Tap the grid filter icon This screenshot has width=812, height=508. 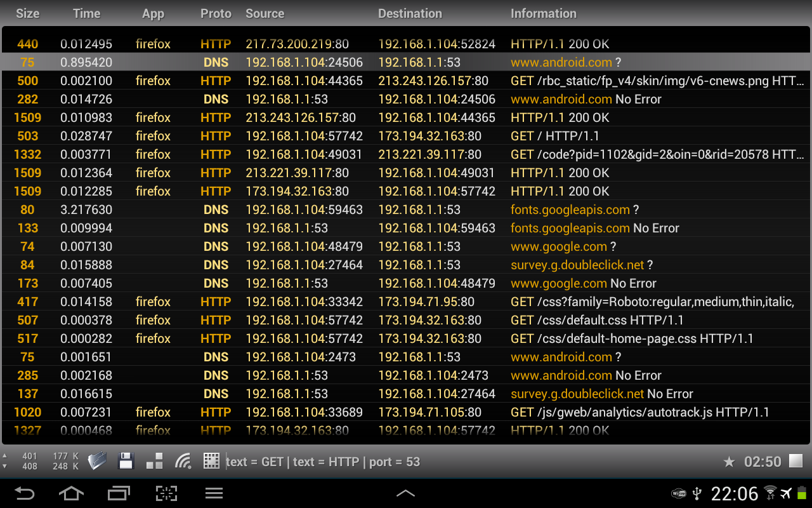coord(211,461)
